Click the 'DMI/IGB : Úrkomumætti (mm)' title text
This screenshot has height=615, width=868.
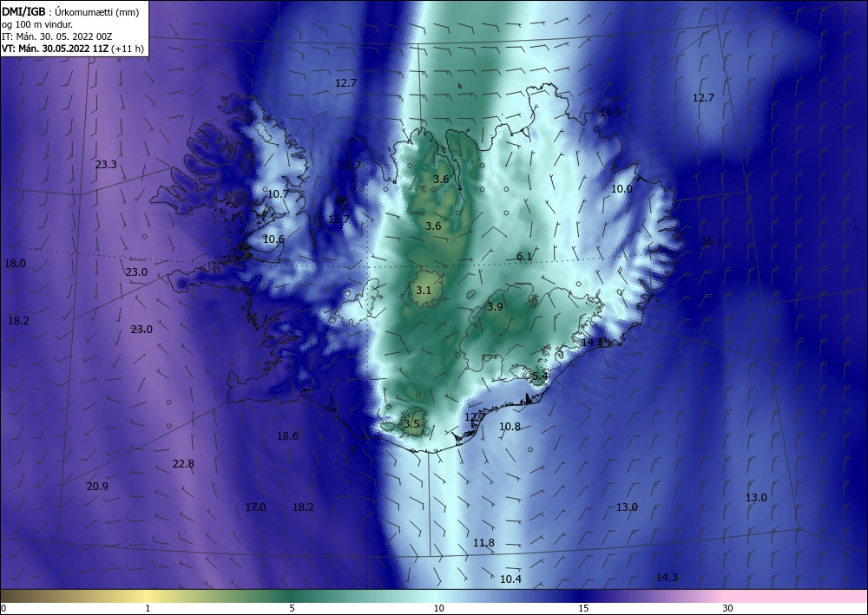coord(70,12)
